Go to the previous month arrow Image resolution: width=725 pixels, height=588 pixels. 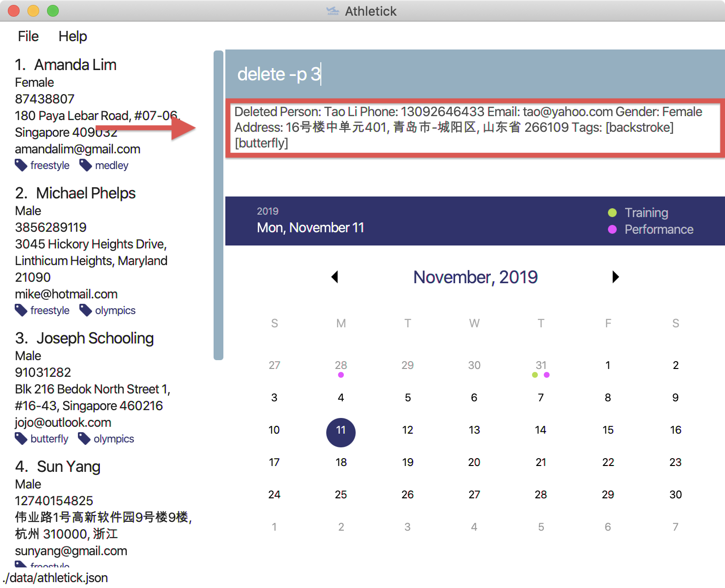click(335, 277)
